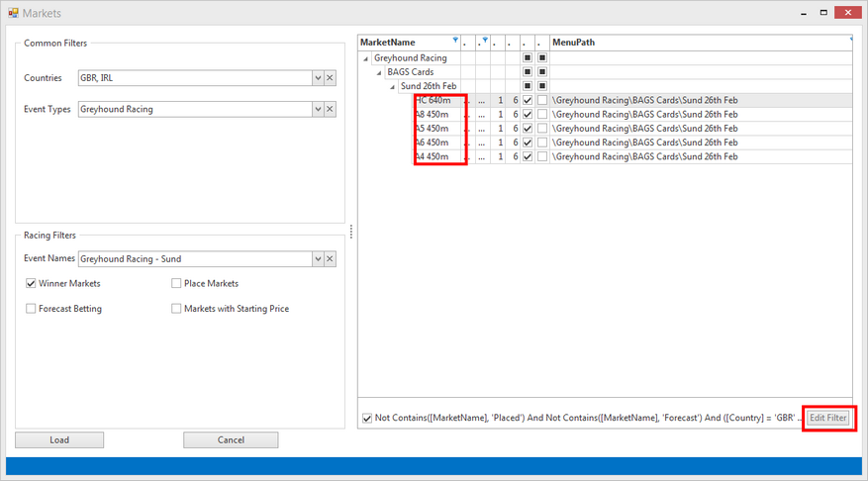Viewport: 868px width, 481px height.
Task: Disable the active filter expression checkbox
Action: 367,418
